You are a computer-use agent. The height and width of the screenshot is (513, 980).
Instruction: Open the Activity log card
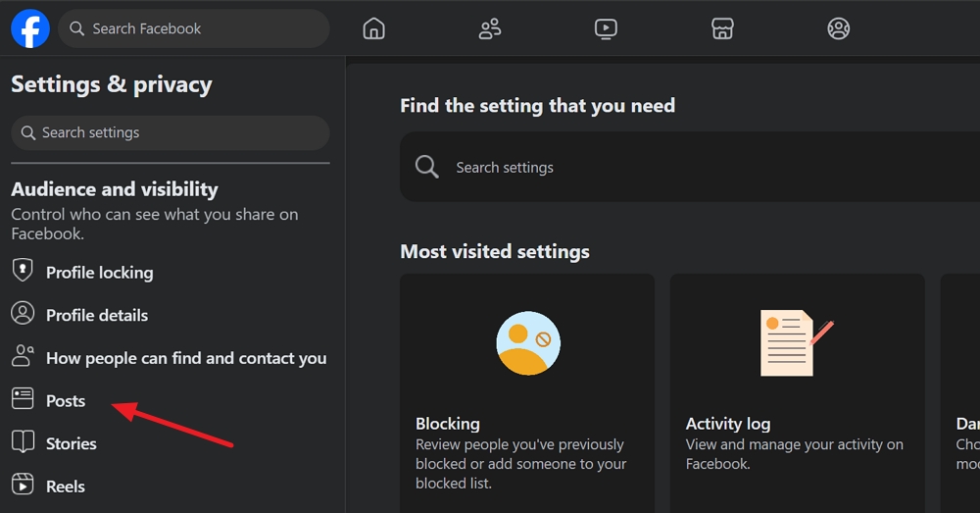pos(797,393)
